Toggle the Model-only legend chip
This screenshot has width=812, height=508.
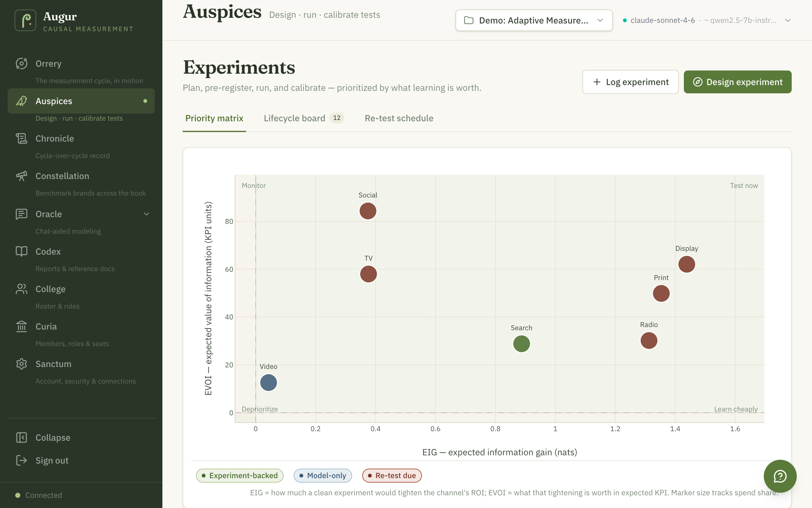(x=323, y=475)
